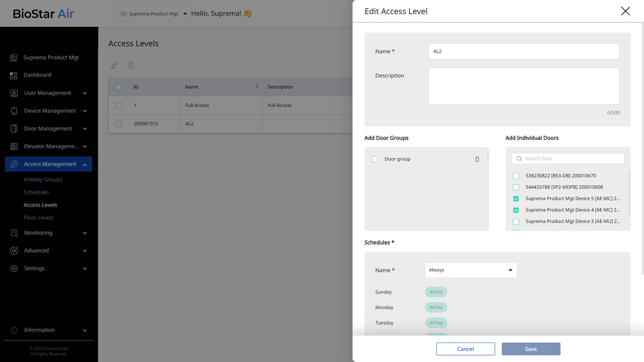Check the 538230822 [BS3-DB] door checkbox
The height and width of the screenshot is (362, 644).
tap(516, 176)
